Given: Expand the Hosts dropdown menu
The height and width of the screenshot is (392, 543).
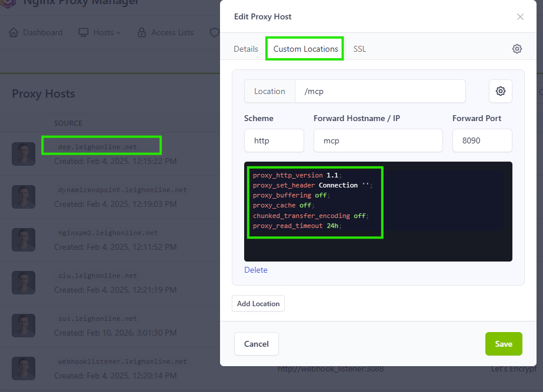Looking at the screenshot, I should (x=100, y=32).
